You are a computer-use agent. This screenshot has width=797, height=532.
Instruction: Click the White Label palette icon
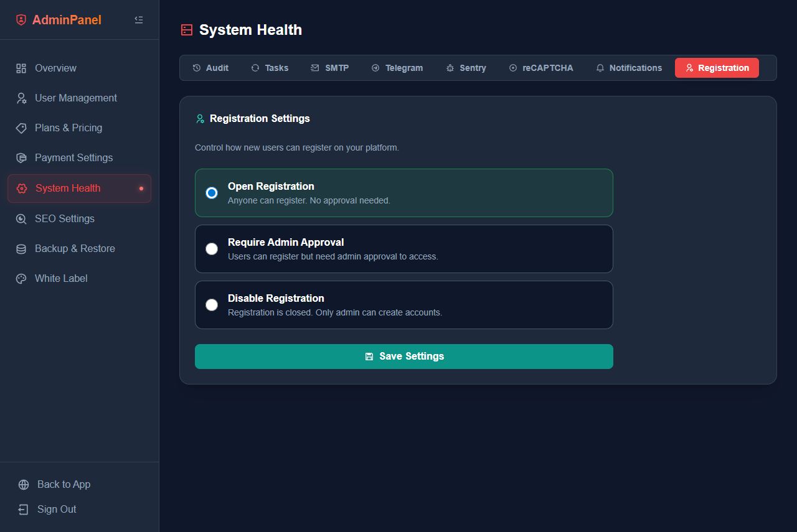pyautogui.click(x=21, y=279)
